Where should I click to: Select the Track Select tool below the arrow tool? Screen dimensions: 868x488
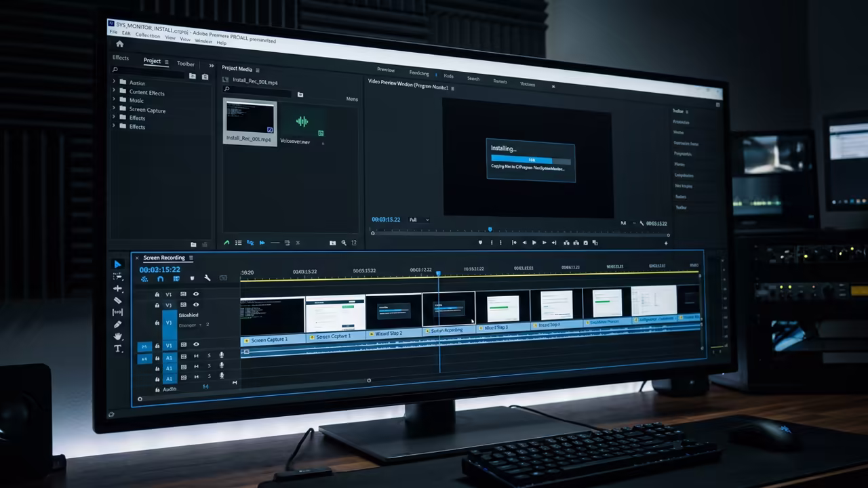coord(117,277)
